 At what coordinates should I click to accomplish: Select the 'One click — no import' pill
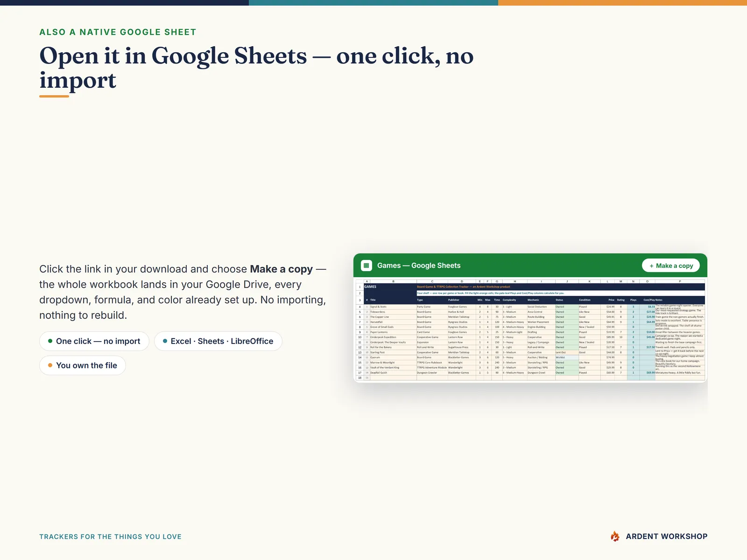point(94,341)
